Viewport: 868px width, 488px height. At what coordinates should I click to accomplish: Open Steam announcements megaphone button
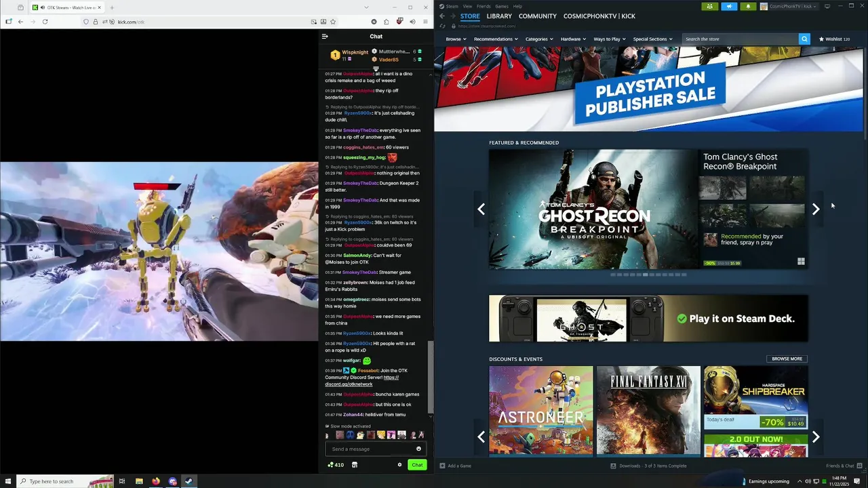coord(729,6)
